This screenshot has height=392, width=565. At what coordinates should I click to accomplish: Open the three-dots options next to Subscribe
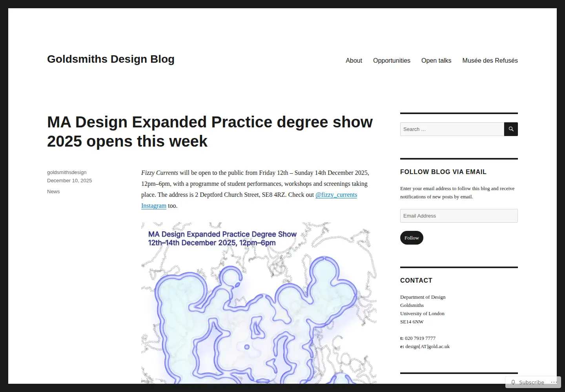(554, 382)
